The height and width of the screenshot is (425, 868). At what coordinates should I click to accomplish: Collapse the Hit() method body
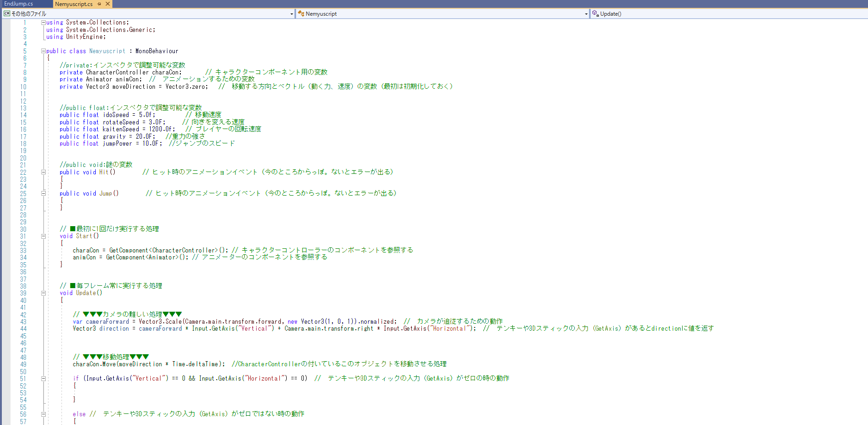click(x=43, y=172)
